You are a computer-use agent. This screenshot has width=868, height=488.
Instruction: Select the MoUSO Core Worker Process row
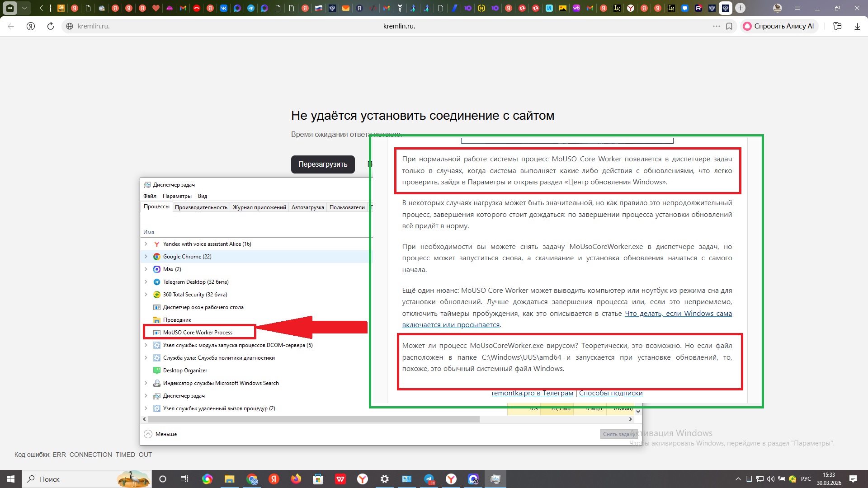(x=198, y=333)
